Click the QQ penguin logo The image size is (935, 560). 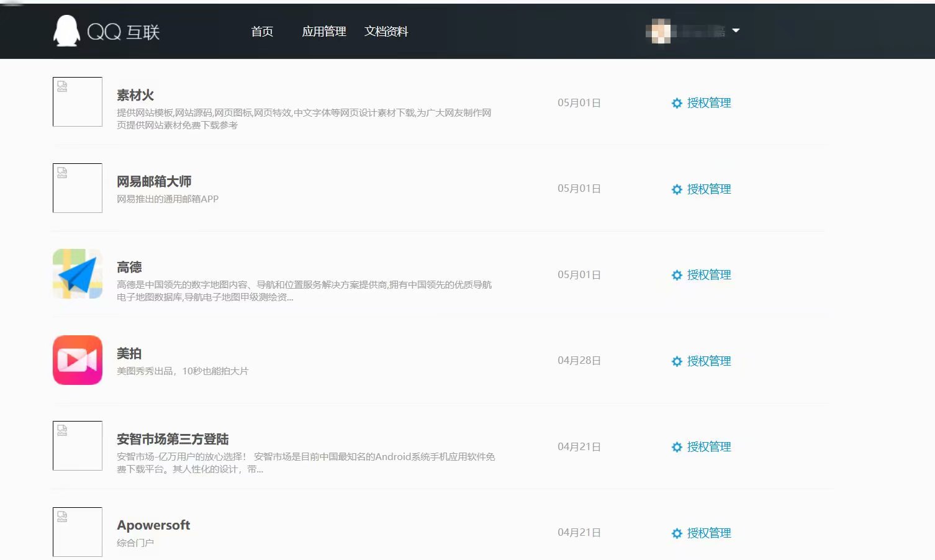click(66, 30)
